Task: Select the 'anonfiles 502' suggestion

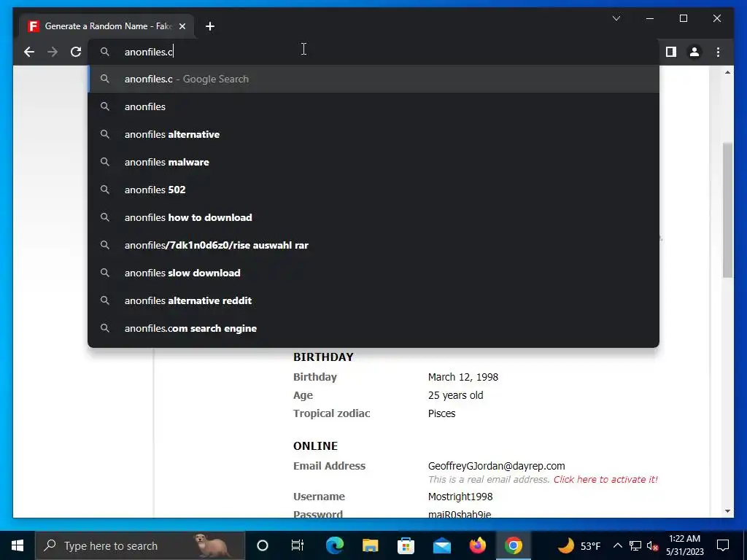Action: click(373, 190)
